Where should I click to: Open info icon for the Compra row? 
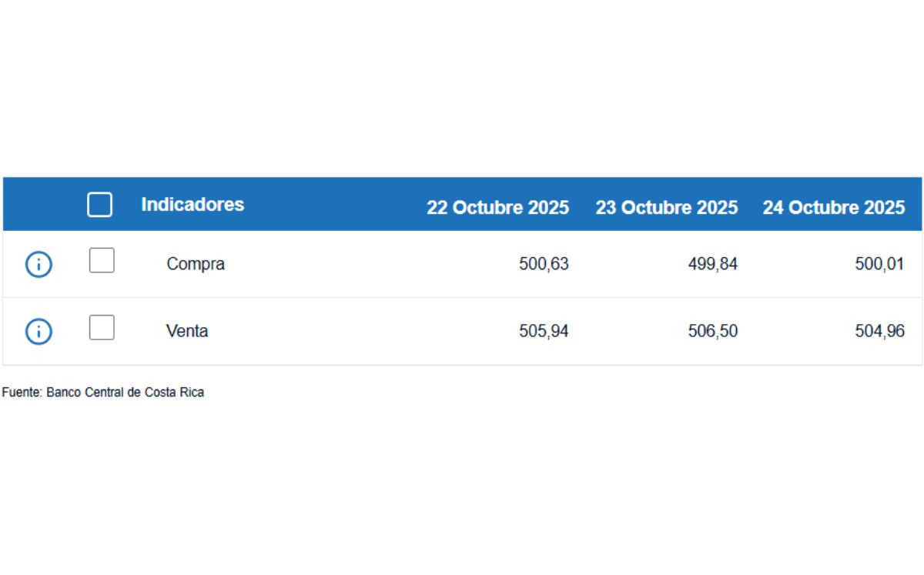(38, 265)
